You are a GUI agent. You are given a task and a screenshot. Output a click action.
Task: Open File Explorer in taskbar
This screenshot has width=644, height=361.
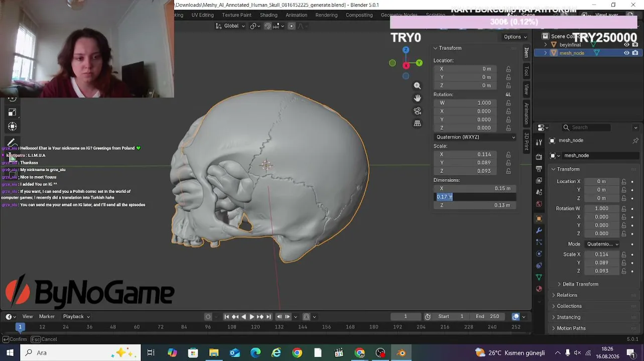click(214, 353)
